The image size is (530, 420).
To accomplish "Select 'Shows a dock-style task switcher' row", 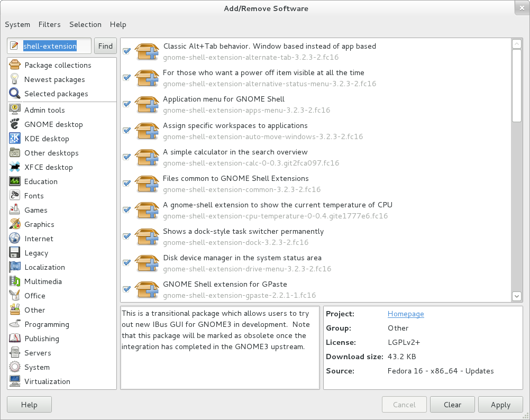I will (316, 236).
